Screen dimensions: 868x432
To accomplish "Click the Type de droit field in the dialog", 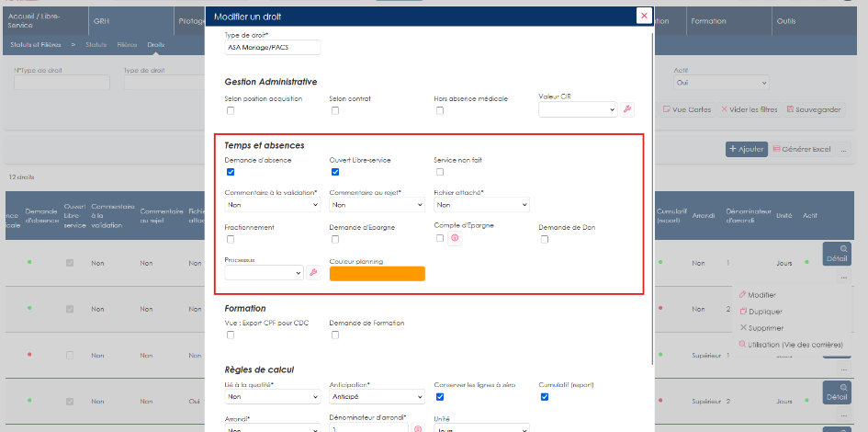I will click(x=273, y=48).
